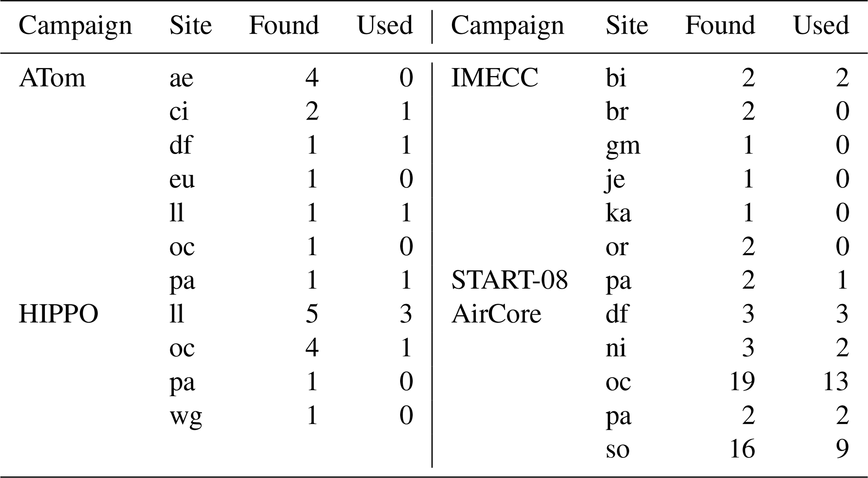Click the left Site column header

[190, 26]
